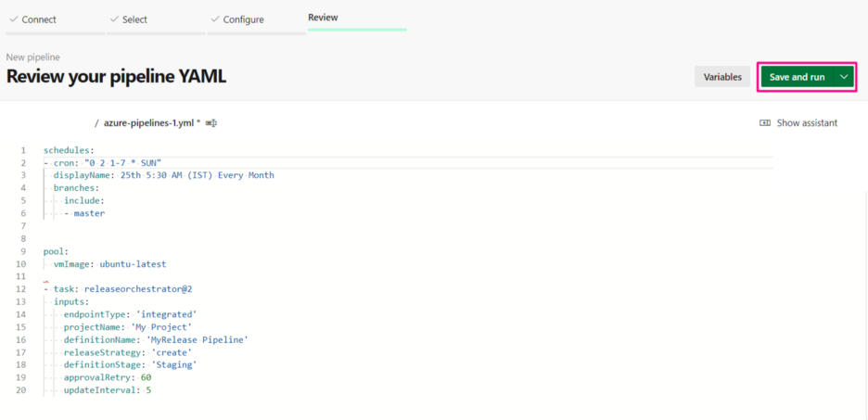Click the checkmark icon beside Connect

pos(14,19)
